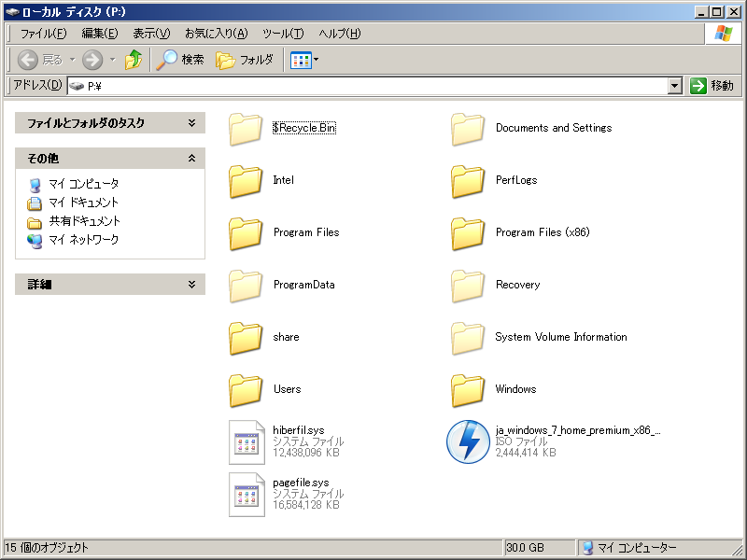Select the $Recycle.Bin folder icon
747x560 pixels.
[x=247, y=128]
